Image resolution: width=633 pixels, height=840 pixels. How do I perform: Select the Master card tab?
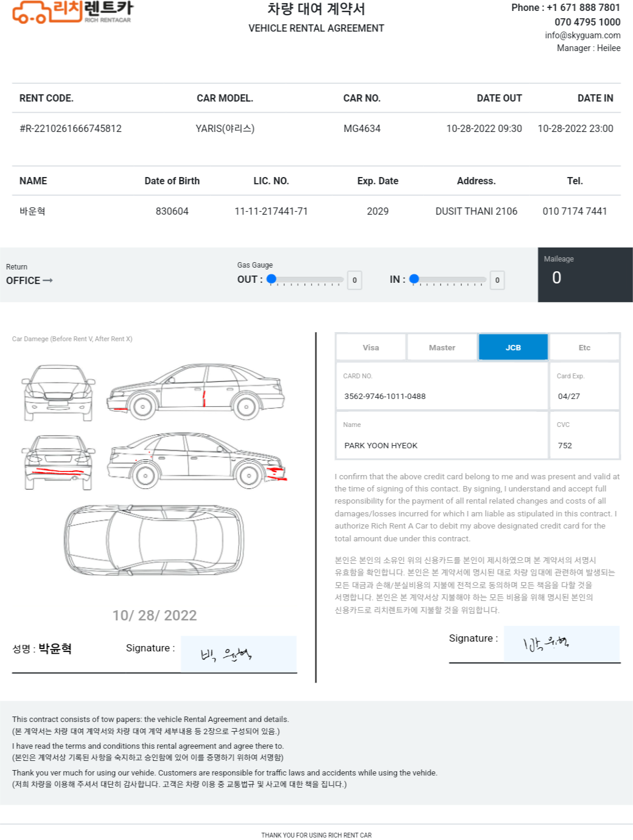[442, 347]
